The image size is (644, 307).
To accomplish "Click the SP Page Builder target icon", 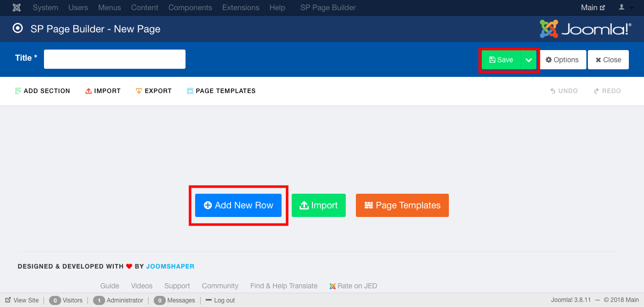I will (18, 29).
